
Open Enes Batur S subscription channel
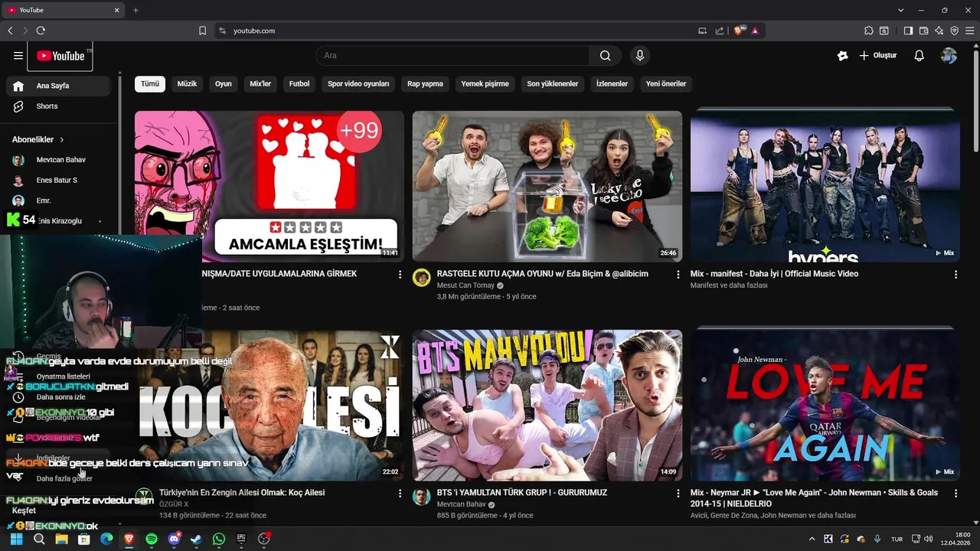[x=58, y=180]
